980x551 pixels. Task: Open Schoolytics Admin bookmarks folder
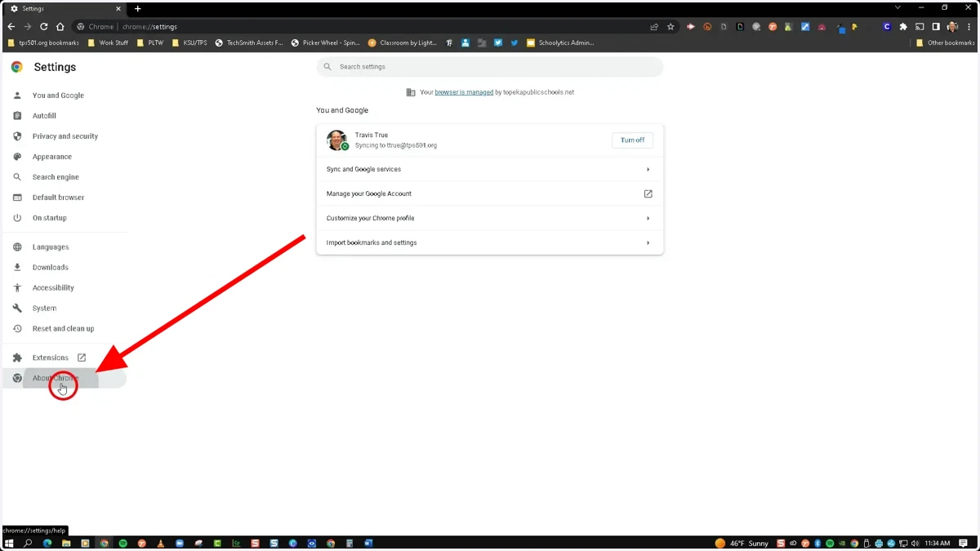[560, 43]
